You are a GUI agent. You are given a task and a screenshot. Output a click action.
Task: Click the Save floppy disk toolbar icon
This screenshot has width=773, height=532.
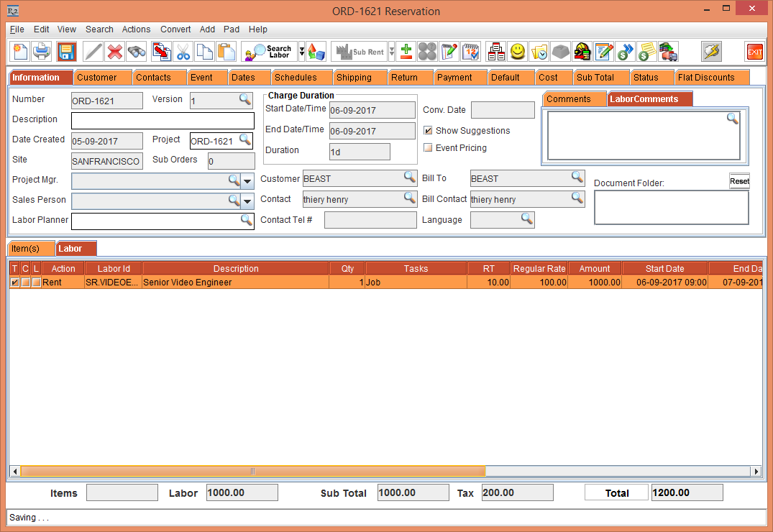pos(67,52)
